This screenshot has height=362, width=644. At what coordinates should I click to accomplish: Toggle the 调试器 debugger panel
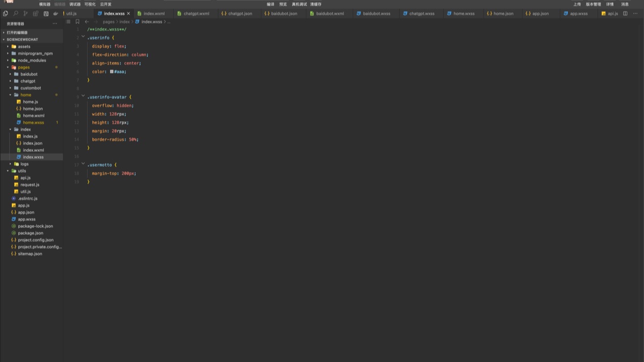pos(75,4)
